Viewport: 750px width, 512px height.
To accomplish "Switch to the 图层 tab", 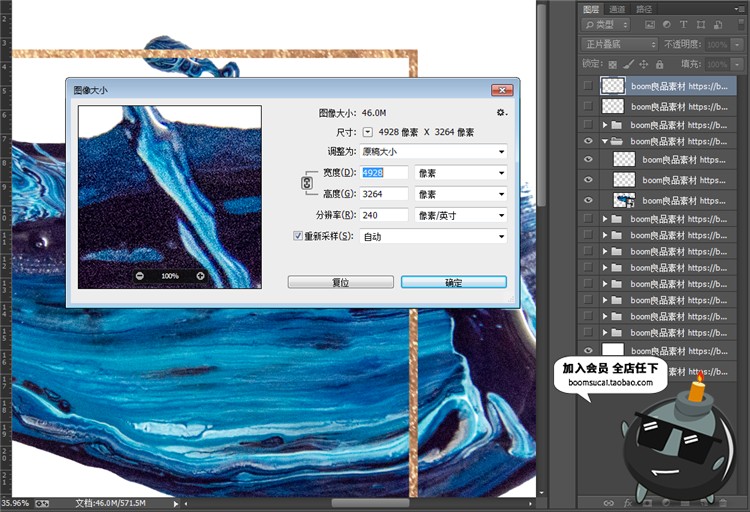I will pyautogui.click(x=591, y=9).
